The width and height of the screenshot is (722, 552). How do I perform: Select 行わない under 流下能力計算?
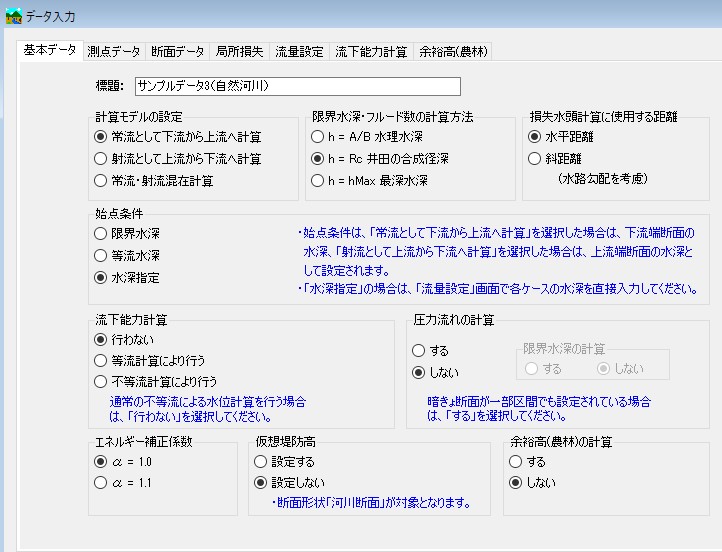[123, 339]
